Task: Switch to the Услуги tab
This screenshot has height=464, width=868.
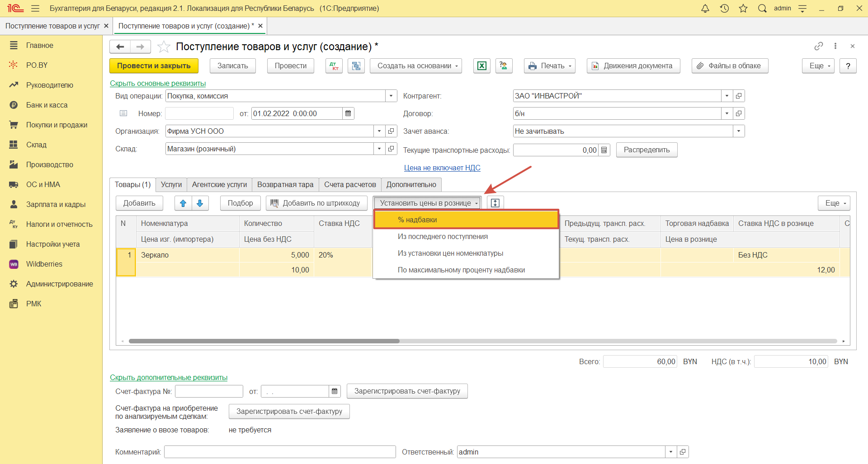Action: 171,184
